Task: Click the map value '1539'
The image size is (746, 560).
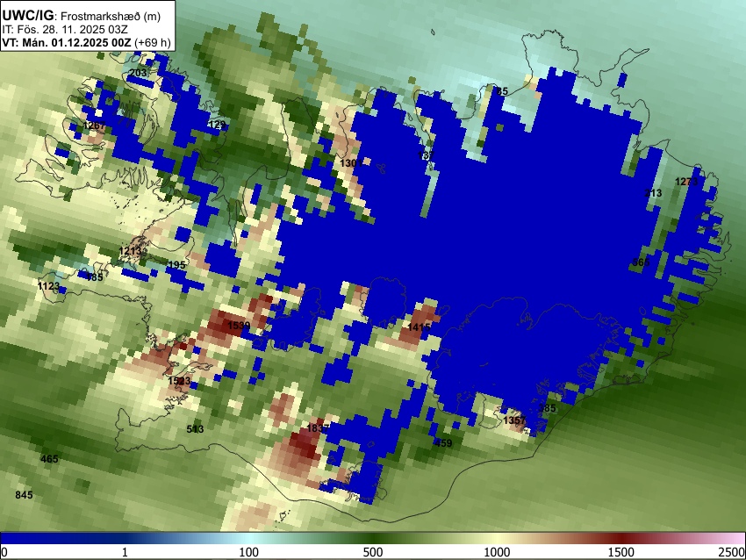Action: tap(239, 326)
